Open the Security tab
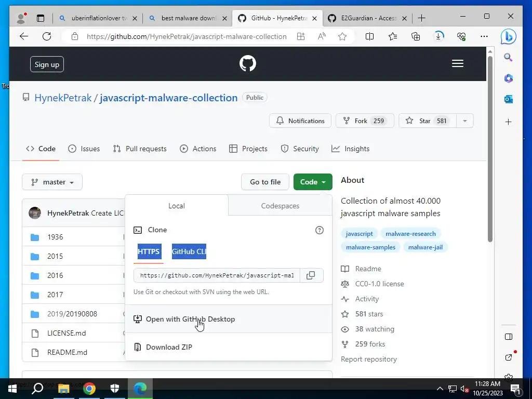This screenshot has height=399, width=532. tap(300, 149)
